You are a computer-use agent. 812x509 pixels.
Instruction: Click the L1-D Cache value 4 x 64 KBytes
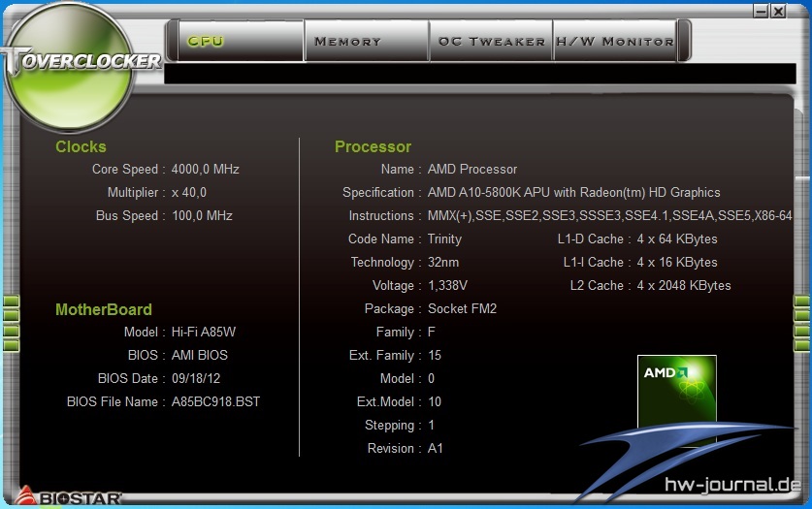coord(677,239)
